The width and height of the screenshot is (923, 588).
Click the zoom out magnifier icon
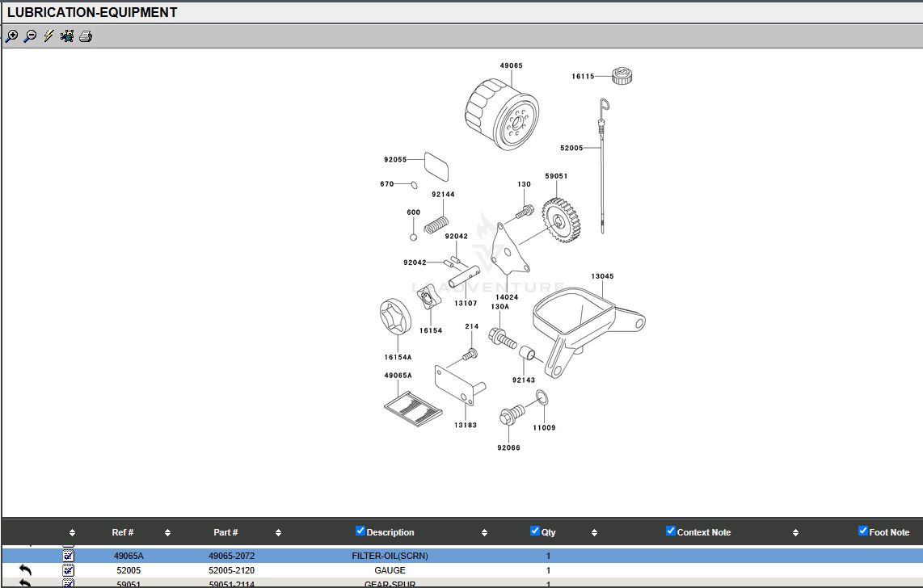[30, 36]
